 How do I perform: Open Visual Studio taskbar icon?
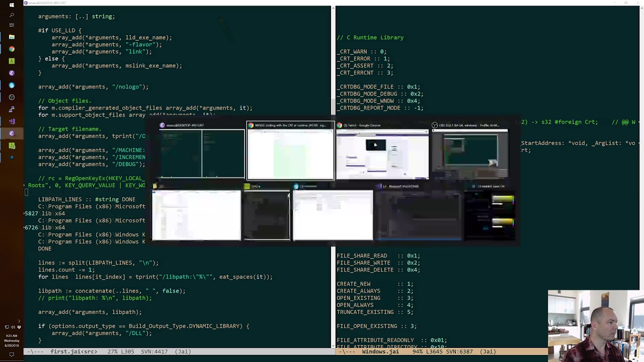(12, 121)
